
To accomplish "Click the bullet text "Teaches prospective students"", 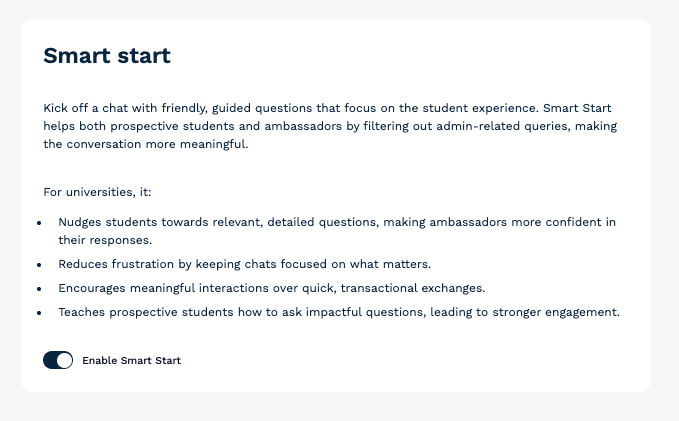I will [x=339, y=312].
